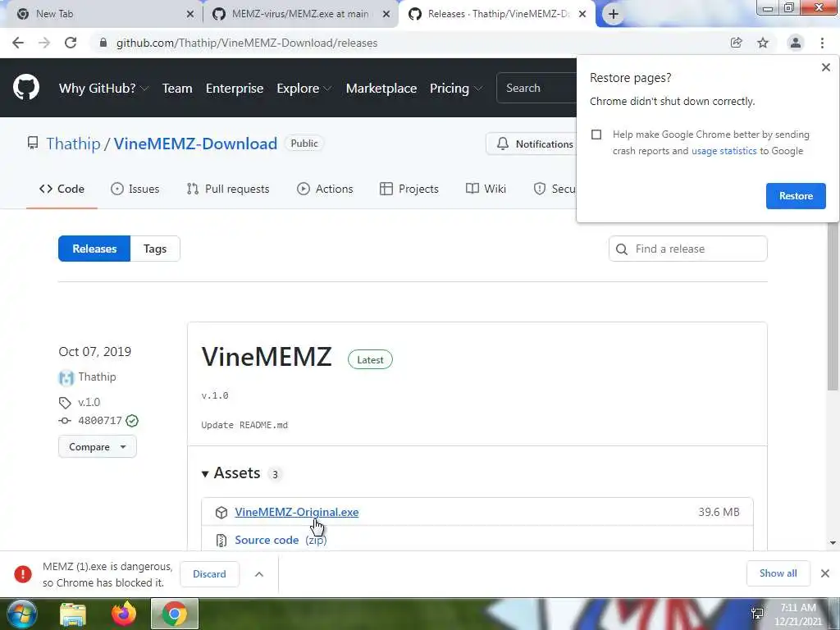Go back with the browser back arrow
The image size is (840, 630).
[18, 43]
